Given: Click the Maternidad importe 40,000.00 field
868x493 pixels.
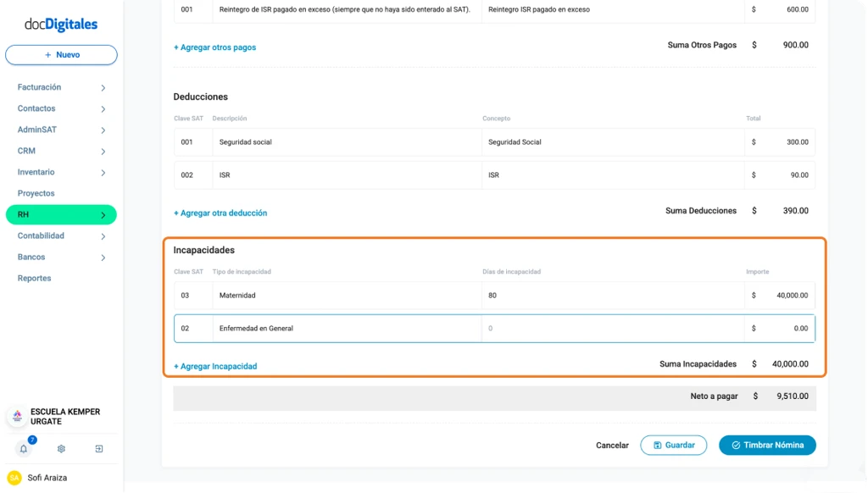Looking at the screenshot, I should [x=780, y=296].
